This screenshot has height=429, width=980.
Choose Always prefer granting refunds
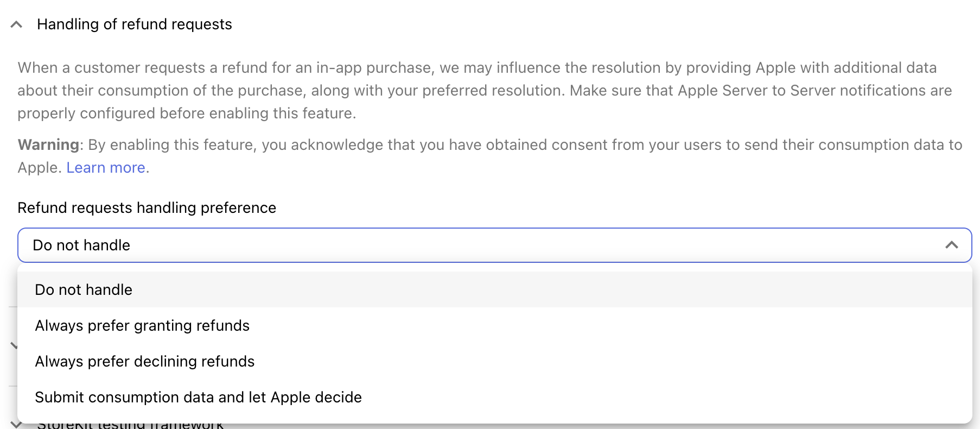[x=494, y=325]
